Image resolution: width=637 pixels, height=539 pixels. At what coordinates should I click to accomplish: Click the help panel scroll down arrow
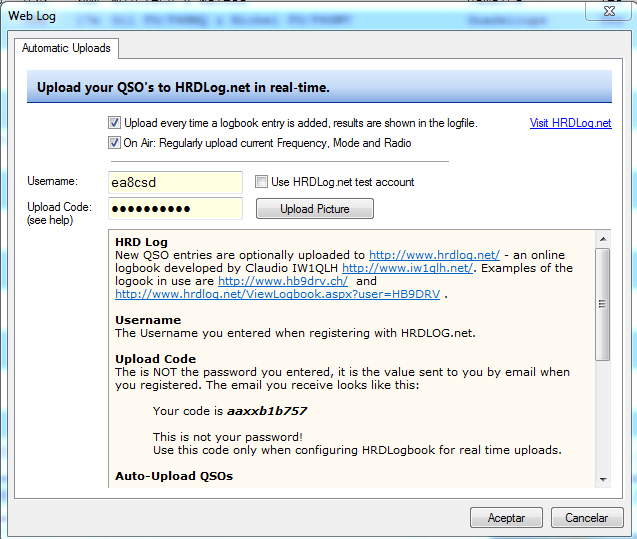(603, 480)
